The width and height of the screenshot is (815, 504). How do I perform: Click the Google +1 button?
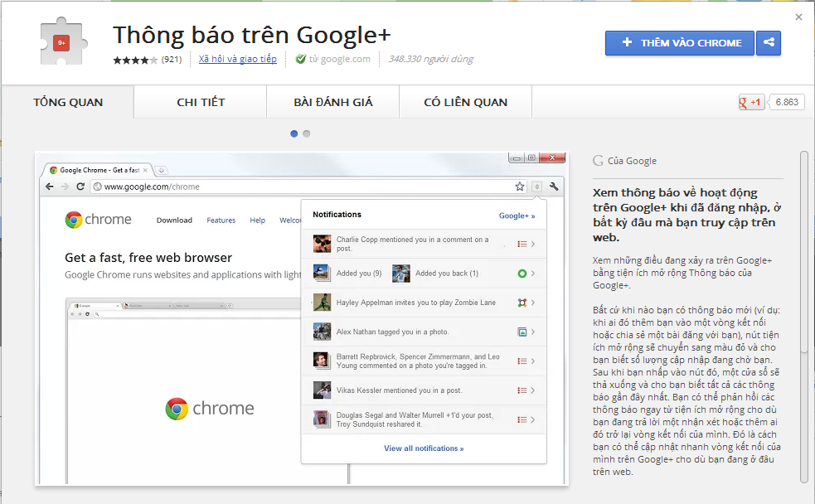[751, 102]
